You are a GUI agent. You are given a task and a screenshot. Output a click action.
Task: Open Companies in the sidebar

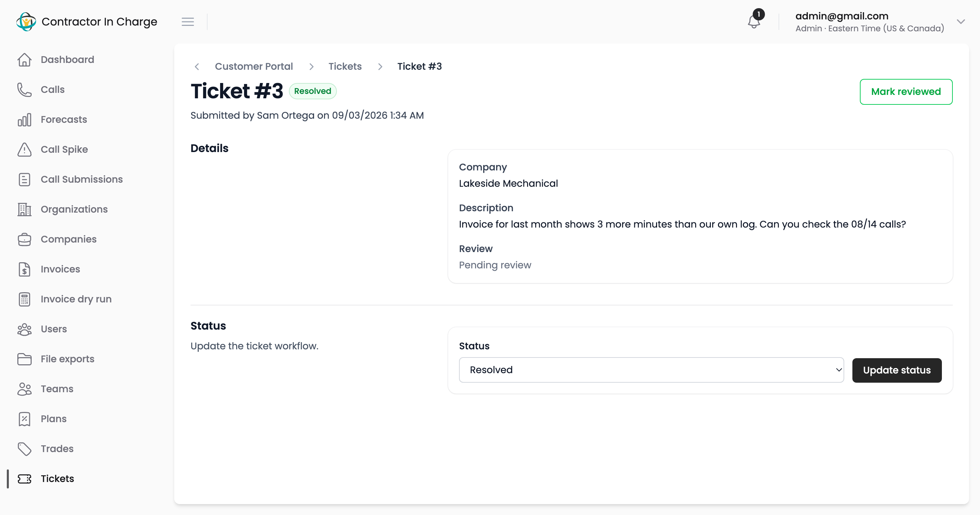(68, 239)
